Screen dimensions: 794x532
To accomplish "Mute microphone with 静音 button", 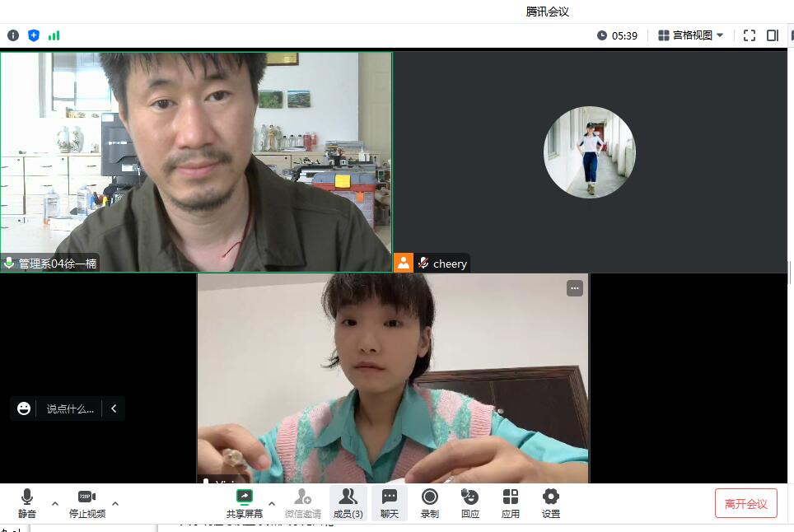I will 27,502.
